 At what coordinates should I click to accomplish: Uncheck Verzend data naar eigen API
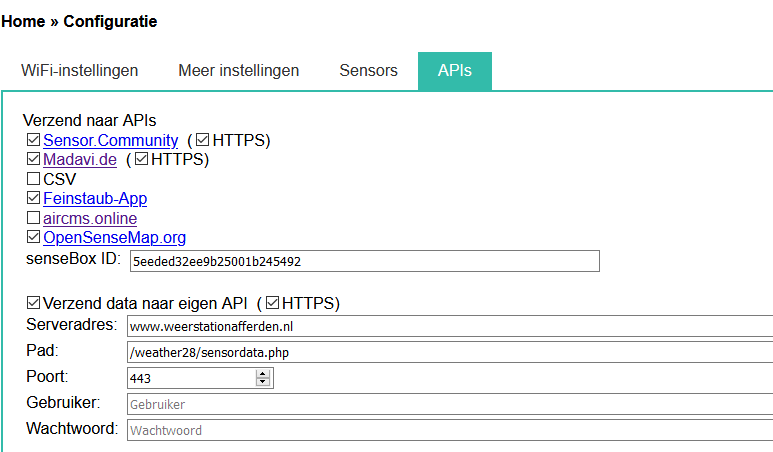(x=34, y=303)
